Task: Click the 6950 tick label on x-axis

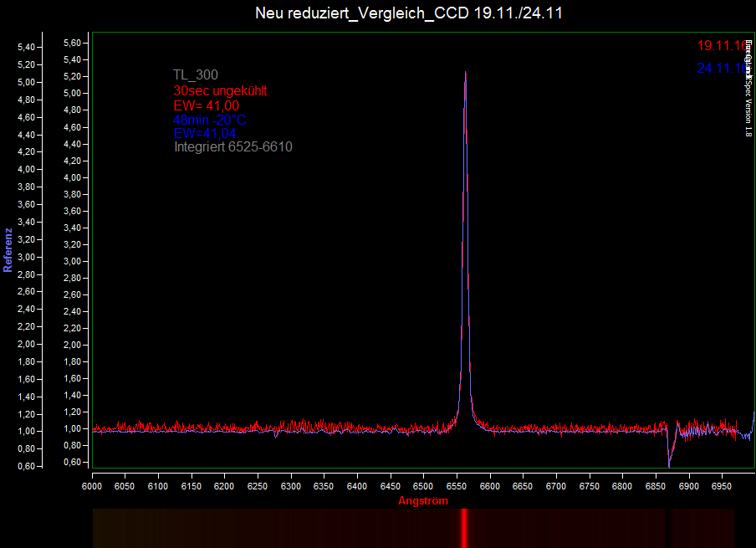Action: pos(722,485)
